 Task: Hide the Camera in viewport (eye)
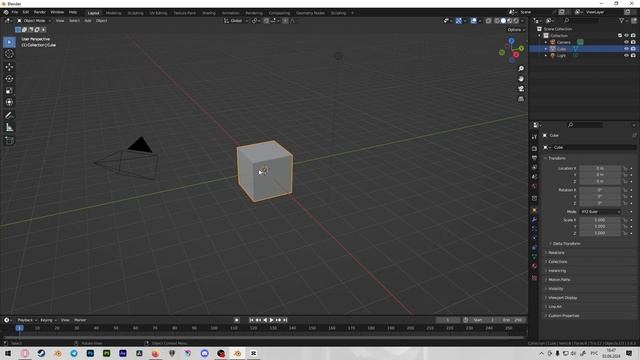click(x=627, y=42)
